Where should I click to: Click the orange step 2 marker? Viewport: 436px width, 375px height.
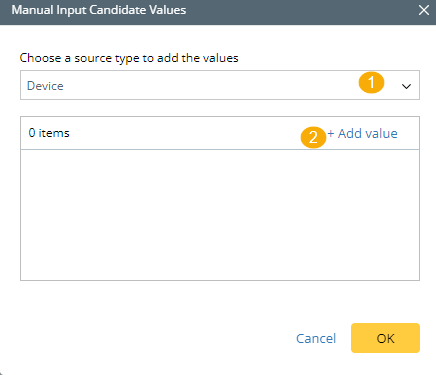pos(313,137)
